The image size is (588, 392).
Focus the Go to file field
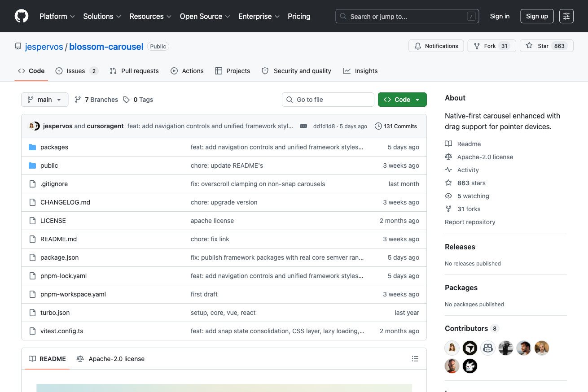pos(328,100)
